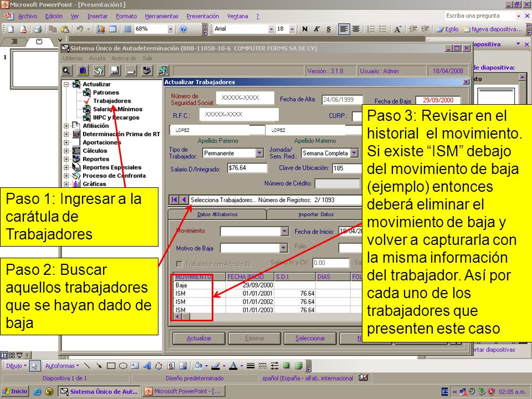Click the shadow style icon in drawing toolbar
The height and width of the screenshot is (399, 532).
[287, 365]
